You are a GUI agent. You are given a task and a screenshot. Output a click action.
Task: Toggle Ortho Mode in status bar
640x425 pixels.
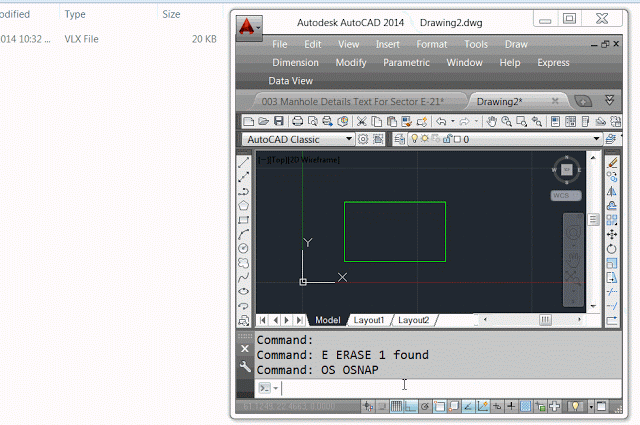tap(411, 406)
